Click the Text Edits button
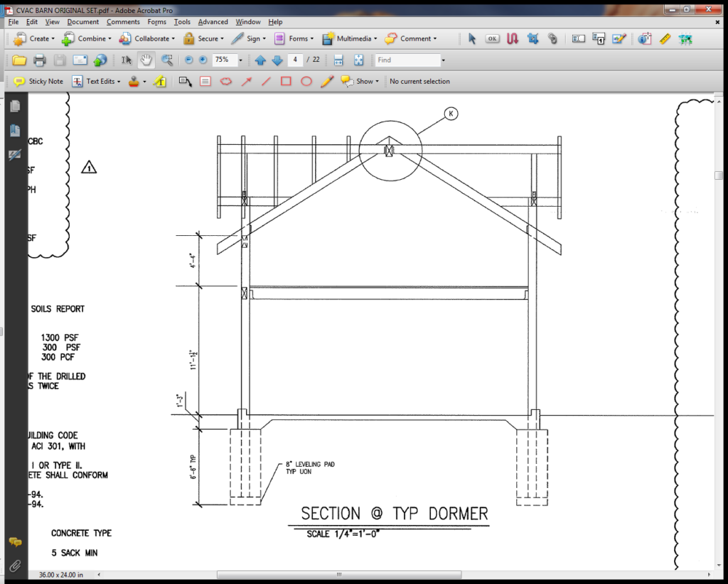 click(96, 82)
